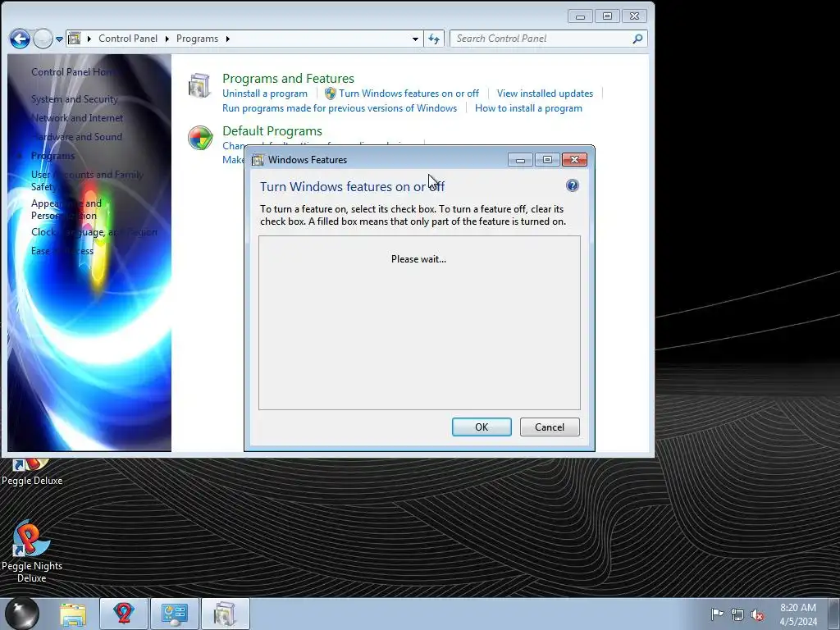This screenshot has width=840, height=630.
Task: Open Programs and Features heading
Action: [x=288, y=78]
